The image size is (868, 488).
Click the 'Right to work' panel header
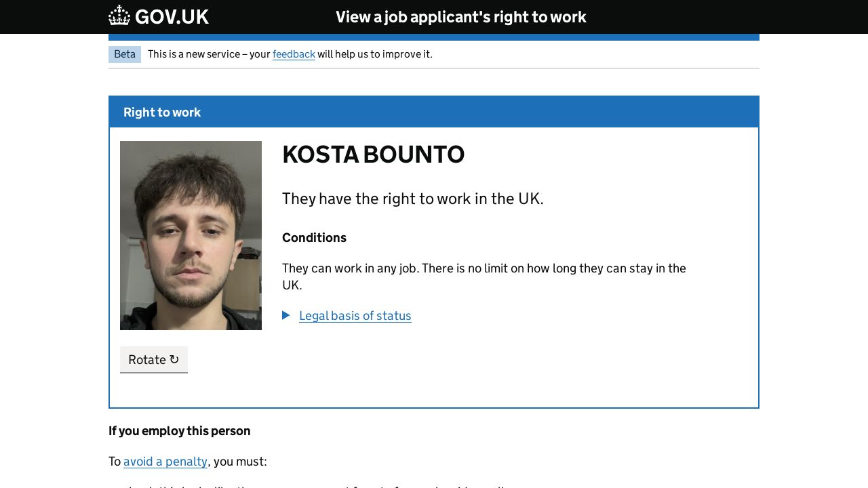pos(162,113)
